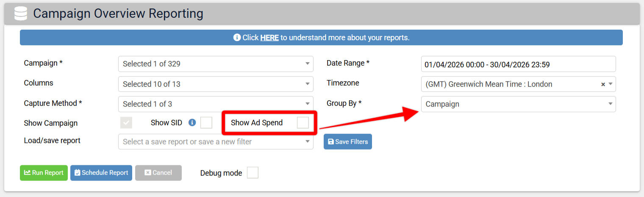Enable the Show Ad Spend checkbox
This screenshot has height=197, width=644.
click(303, 123)
